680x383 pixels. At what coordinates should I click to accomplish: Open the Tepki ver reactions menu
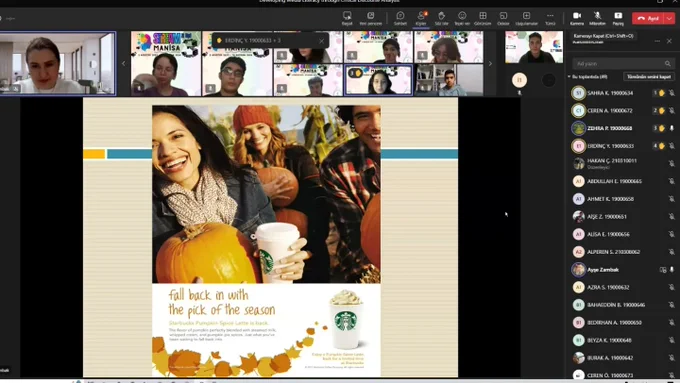(462, 18)
